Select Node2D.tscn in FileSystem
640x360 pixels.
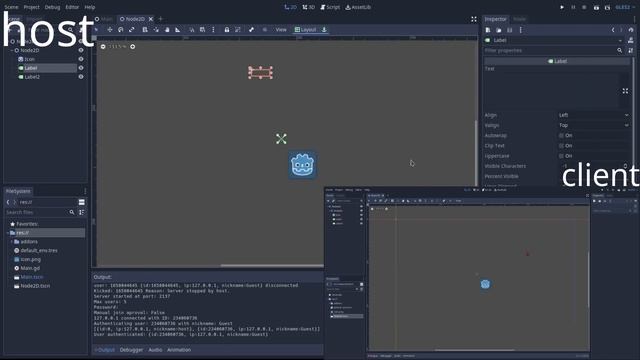pos(35,286)
